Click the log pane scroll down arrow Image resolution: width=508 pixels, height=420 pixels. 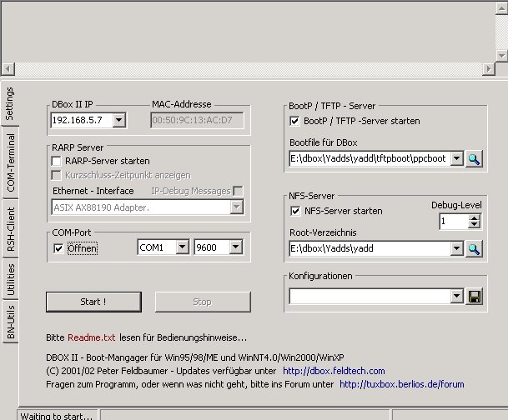(x=501, y=55)
